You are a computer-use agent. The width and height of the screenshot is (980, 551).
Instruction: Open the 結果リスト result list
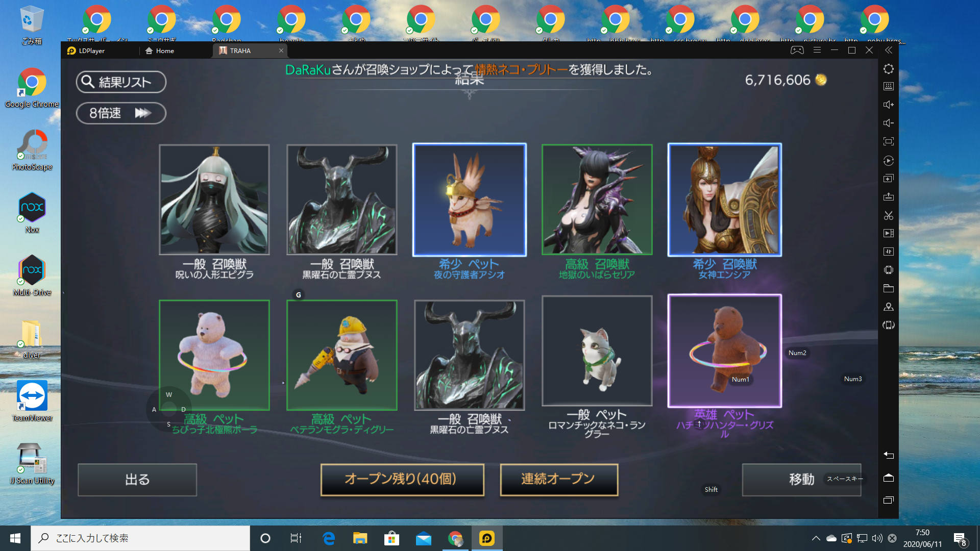click(x=121, y=82)
